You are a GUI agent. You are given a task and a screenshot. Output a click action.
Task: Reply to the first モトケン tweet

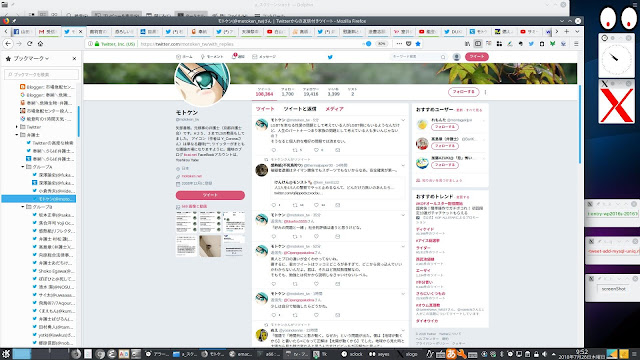tap(273, 150)
